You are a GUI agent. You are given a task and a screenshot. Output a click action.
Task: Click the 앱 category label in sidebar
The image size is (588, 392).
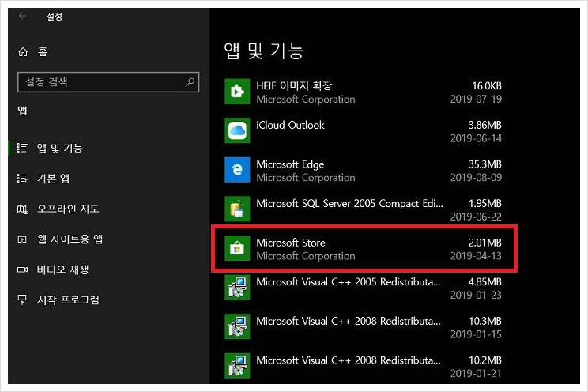click(22, 111)
